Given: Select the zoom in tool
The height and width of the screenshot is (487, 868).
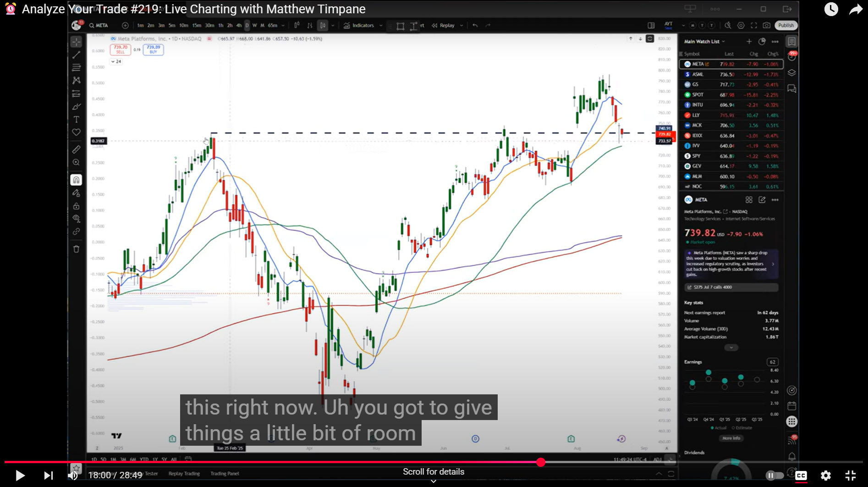Looking at the screenshot, I should point(76,162).
